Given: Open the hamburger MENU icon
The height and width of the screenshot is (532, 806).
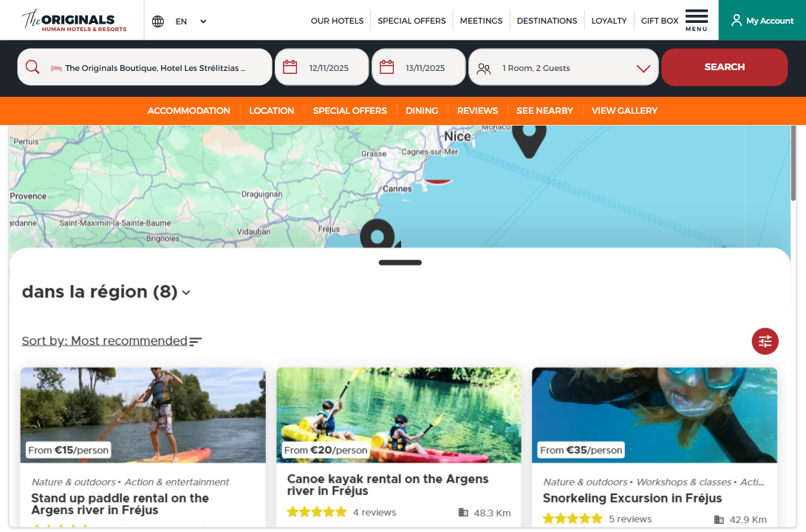Looking at the screenshot, I should pos(696,19).
